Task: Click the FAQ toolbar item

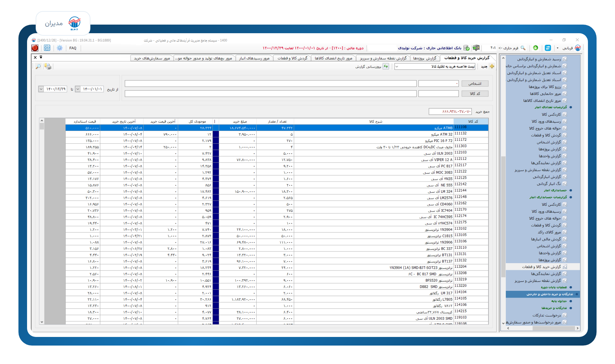Action: pyautogui.click(x=73, y=48)
